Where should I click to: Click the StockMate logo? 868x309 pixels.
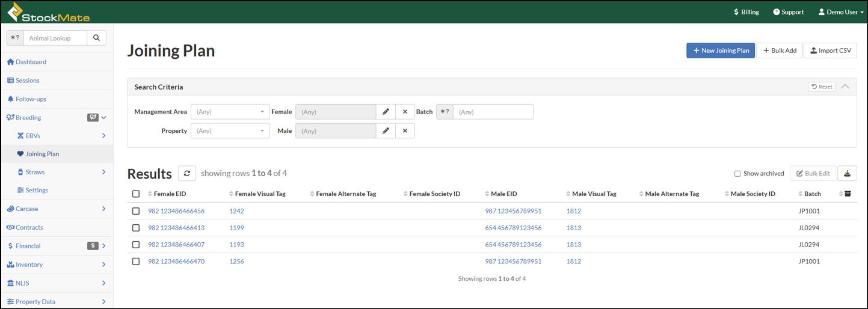(48, 13)
